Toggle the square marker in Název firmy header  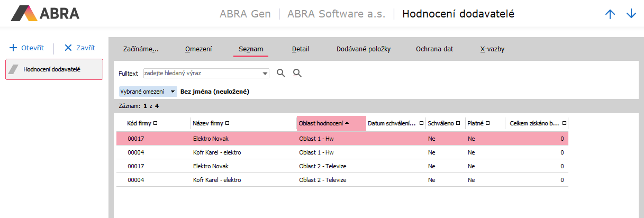pyautogui.click(x=227, y=123)
